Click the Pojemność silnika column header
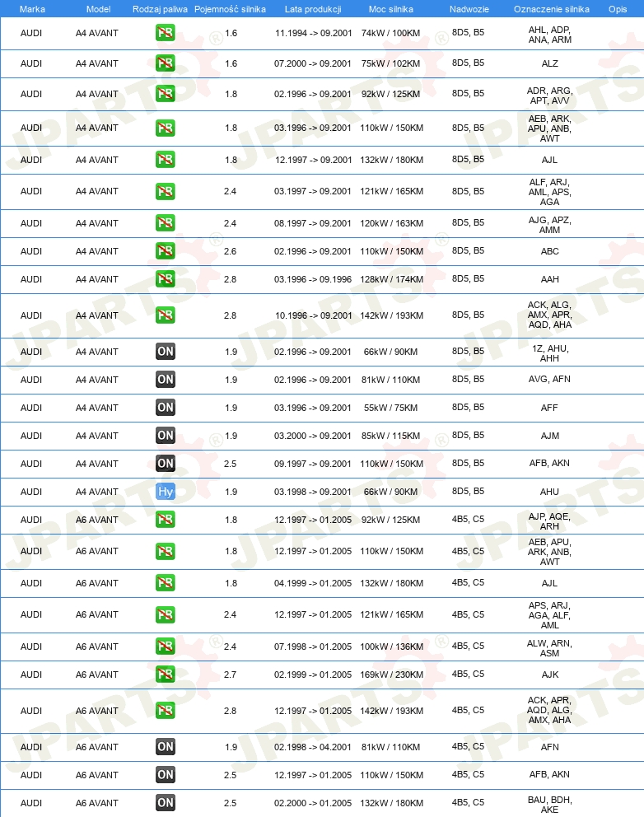The width and height of the screenshot is (644, 817). [230, 9]
